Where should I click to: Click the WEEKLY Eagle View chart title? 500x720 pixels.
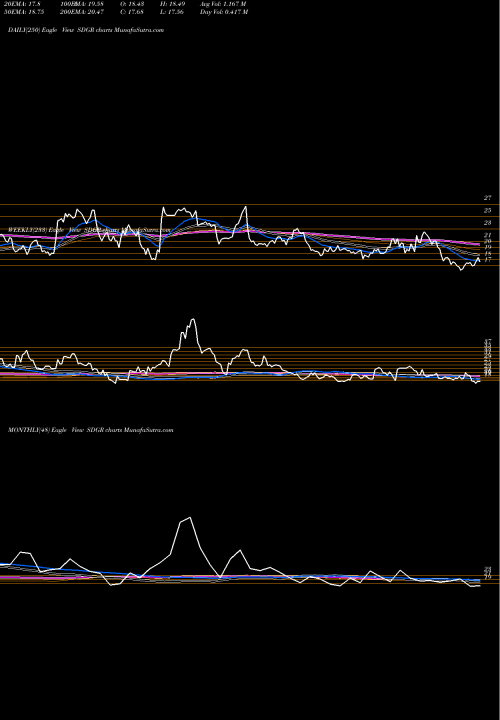point(89,229)
